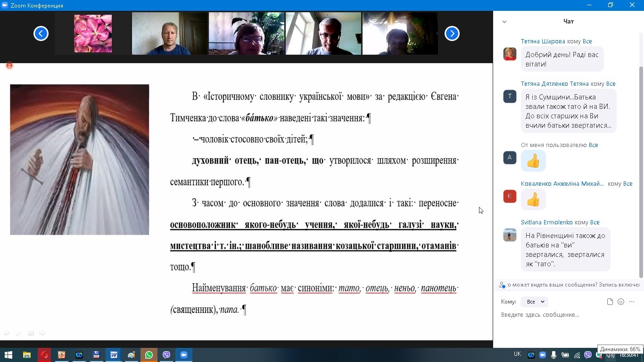Open the PowerPoint taskbar icon
Image resolution: width=644 pixels, height=362 pixels.
pos(62,355)
